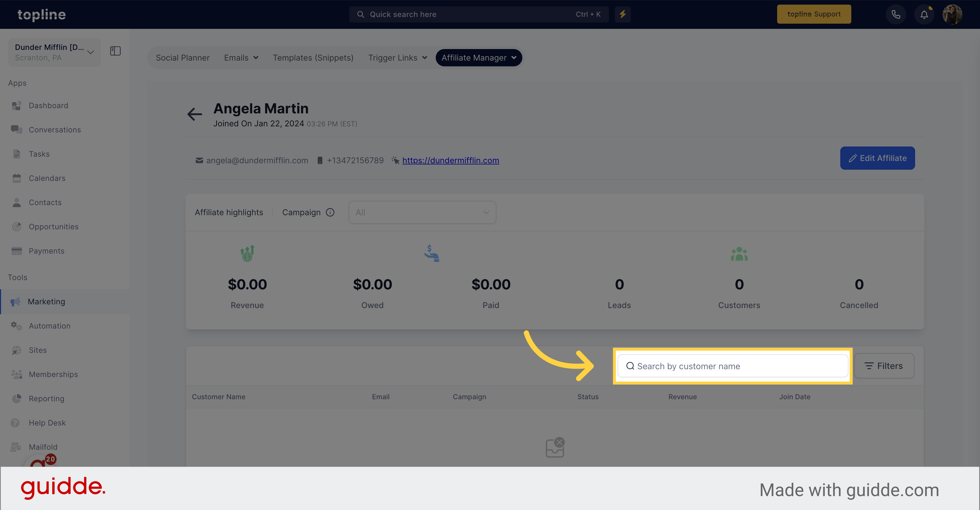Image resolution: width=980 pixels, height=510 pixels.
Task: Open the notifications bell
Action: tap(924, 14)
